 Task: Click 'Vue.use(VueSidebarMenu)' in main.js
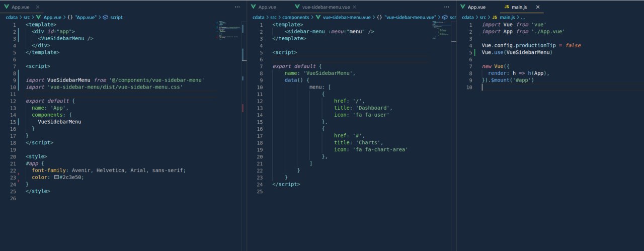pyautogui.click(x=517, y=52)
